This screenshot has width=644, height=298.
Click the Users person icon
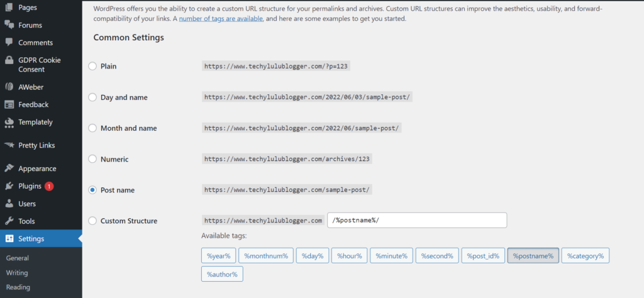pyautogui.click(x=9, y=204)
